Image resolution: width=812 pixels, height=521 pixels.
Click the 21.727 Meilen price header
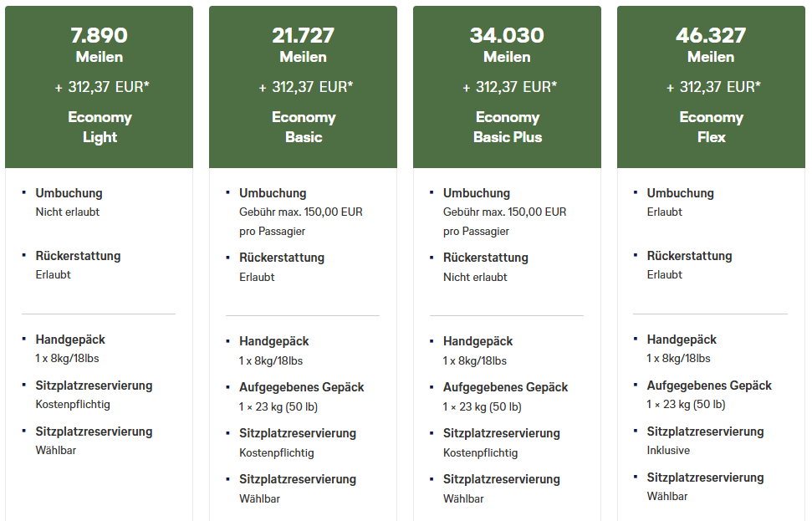(303, 44)
